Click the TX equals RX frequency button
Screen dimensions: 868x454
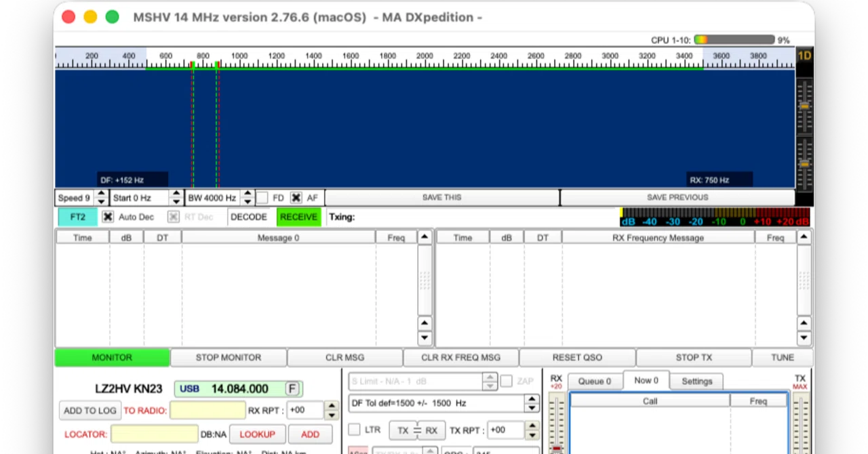(x=417, y=430)
